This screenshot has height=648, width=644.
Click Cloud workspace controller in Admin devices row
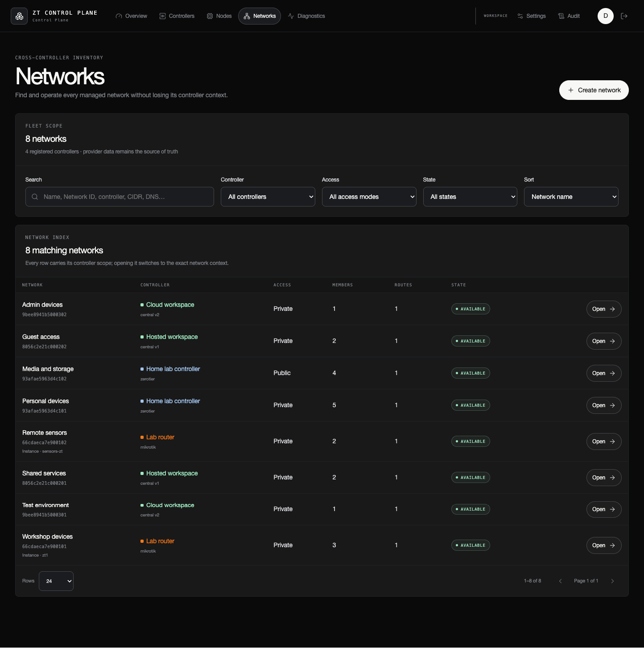(x=167, y=305)
